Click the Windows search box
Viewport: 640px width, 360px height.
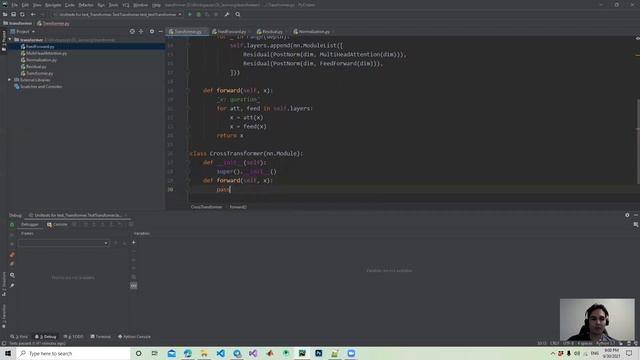click(x=73, y=353)
